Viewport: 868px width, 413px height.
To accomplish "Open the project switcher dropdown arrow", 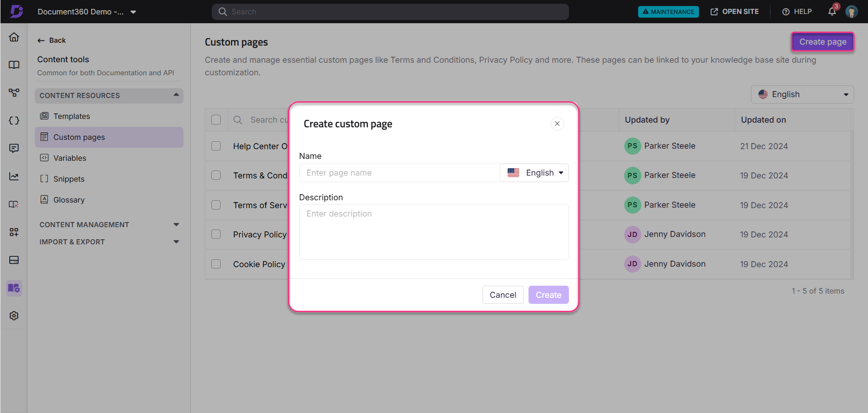I will [133, 12].
